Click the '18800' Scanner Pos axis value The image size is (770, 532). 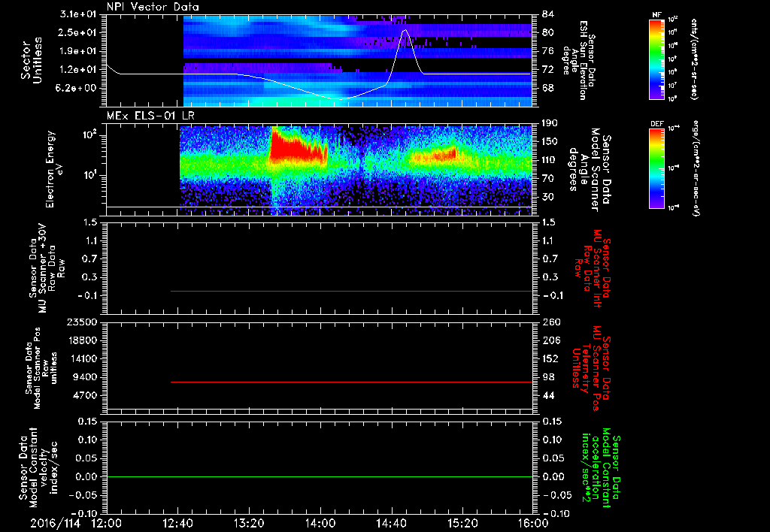coord(83,340)
